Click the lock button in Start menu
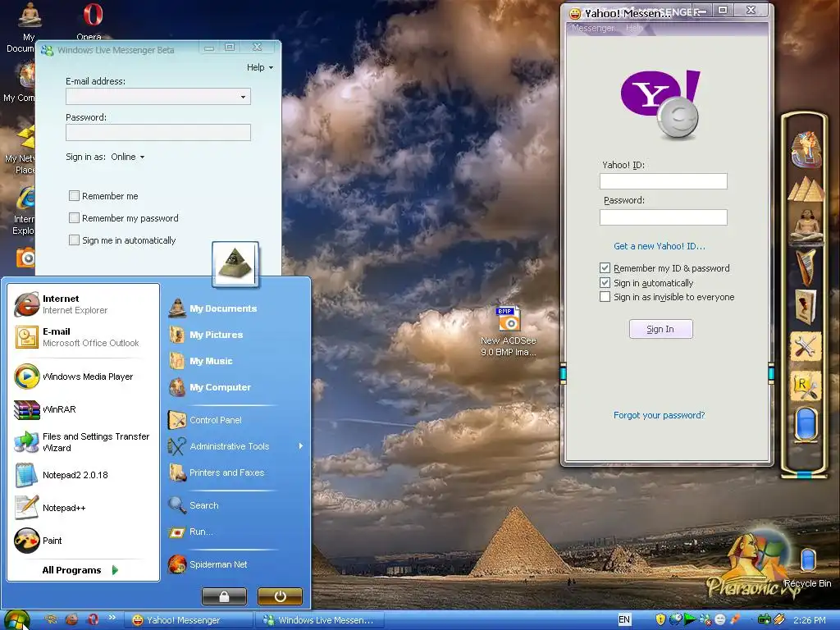 224,596
